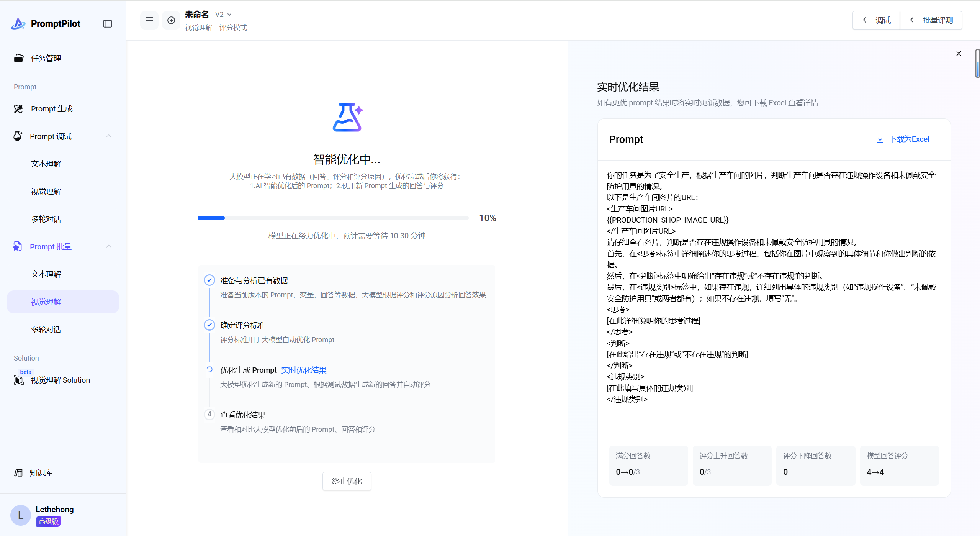The height and width of the screenshot is (536, 980).
Task: Open the 实时优化结果 link
Action: (x=304, y=370)
